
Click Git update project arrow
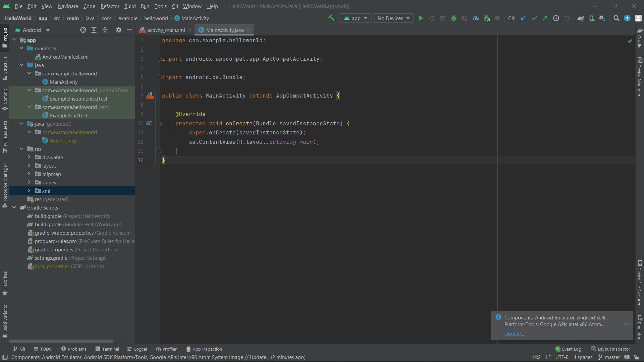[x=523, y=18]
